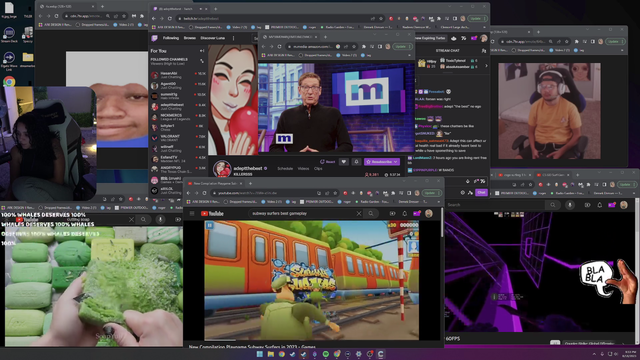Click the purple Chat send button
Viewport: 640px width, 360px height.
point(481,192)
